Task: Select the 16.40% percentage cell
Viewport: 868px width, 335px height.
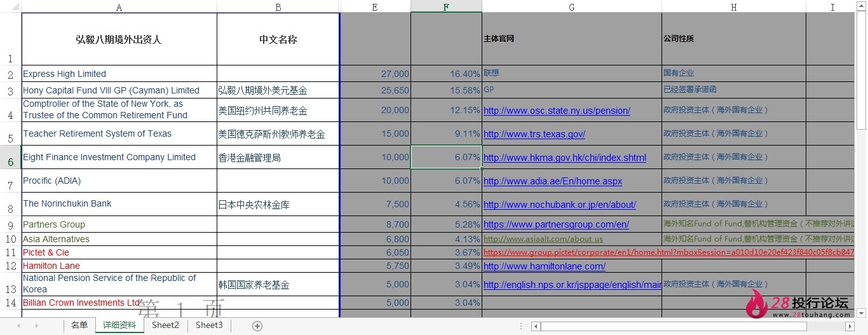Action: (446, 74)
